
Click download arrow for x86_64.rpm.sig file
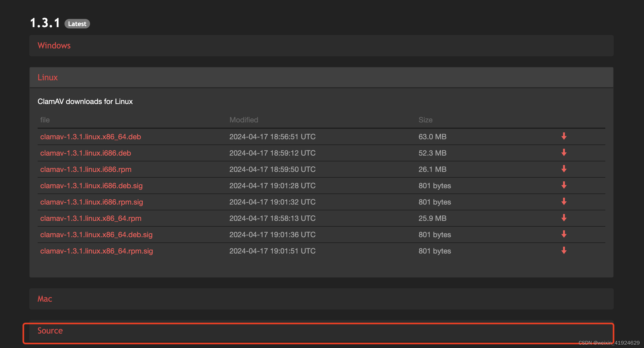[x=564, y=251]
